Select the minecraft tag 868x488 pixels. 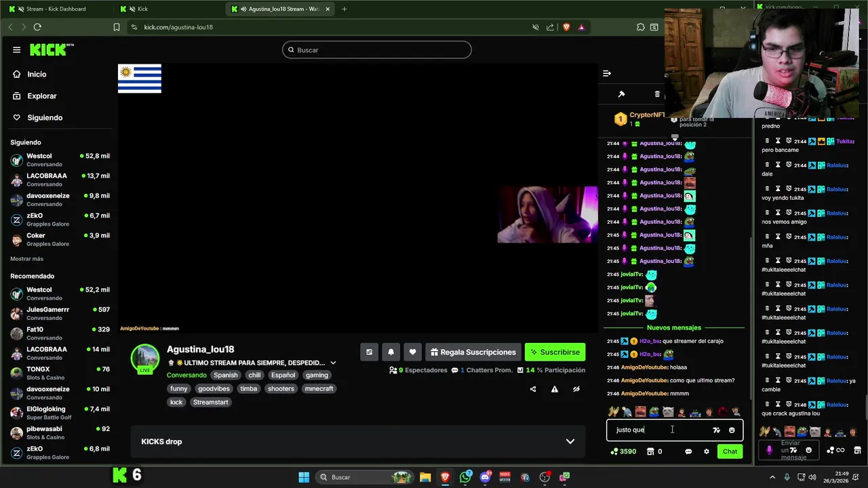tap(319, 388)
